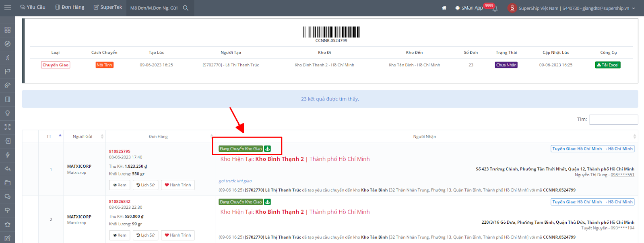Toggle the hamburger menu icon

click(x=7, y=8)
